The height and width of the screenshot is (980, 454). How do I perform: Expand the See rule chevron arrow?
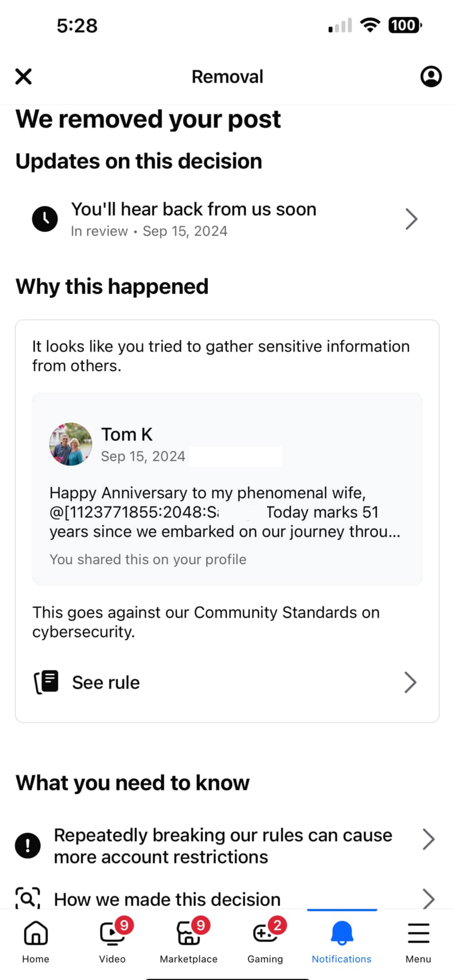410,682
